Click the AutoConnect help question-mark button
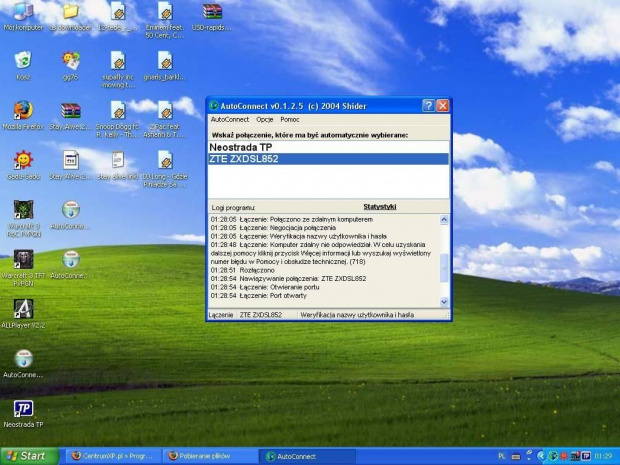Viewport: 620px width, 465px height. click(428, 105)
